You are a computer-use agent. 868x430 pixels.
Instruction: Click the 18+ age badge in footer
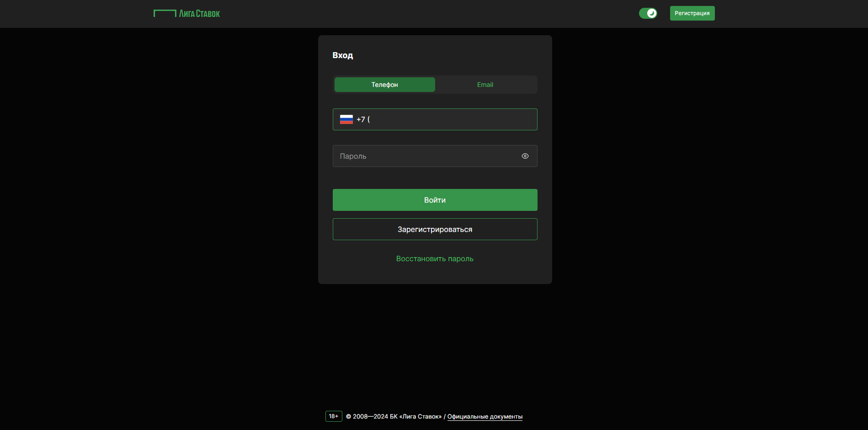[x=334, y=416]
